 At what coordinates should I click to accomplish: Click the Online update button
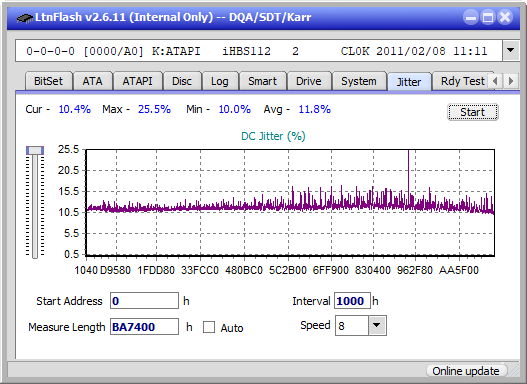click(x=466, y=371)
